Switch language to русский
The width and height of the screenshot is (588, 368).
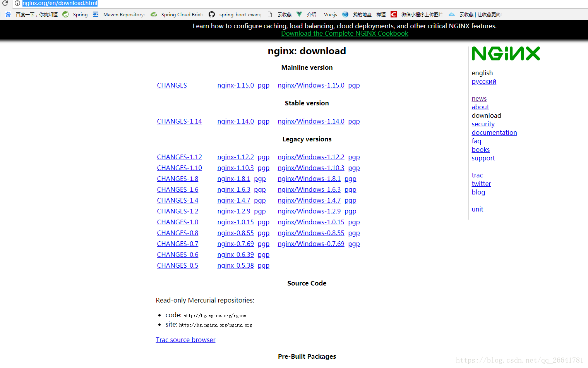coord(484,81)
